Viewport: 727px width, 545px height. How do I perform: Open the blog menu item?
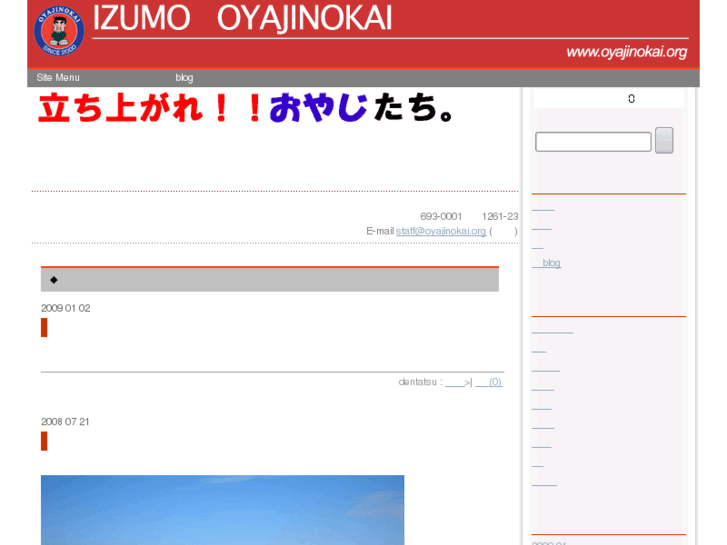tap(184, 77)
